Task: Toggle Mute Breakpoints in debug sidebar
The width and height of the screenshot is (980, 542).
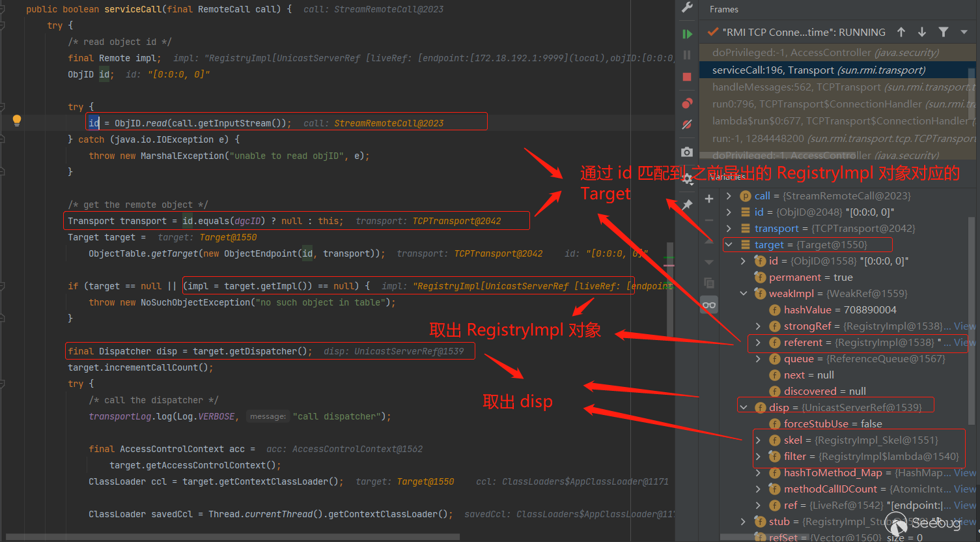Action: coord(687,124)
